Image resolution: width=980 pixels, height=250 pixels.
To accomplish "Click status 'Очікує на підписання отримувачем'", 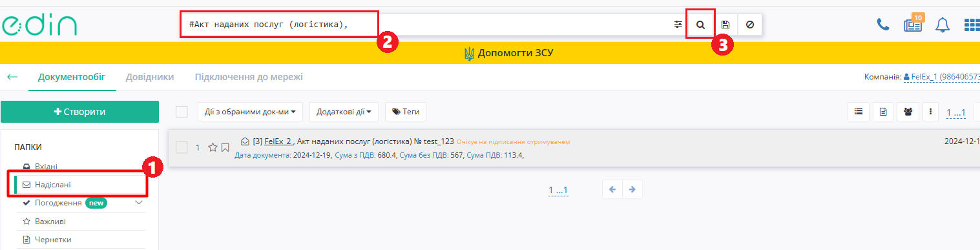I will pyautogui.click(x=513, y=142).
